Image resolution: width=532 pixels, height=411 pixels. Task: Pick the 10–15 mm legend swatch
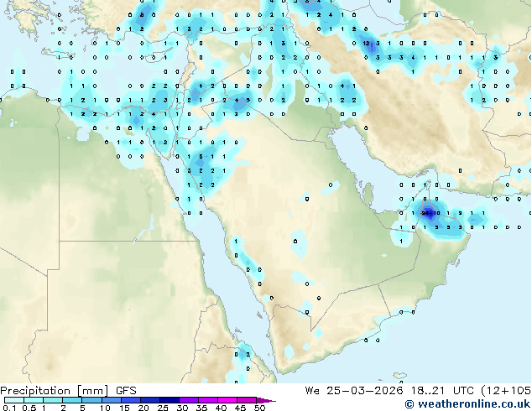point(112,400)
